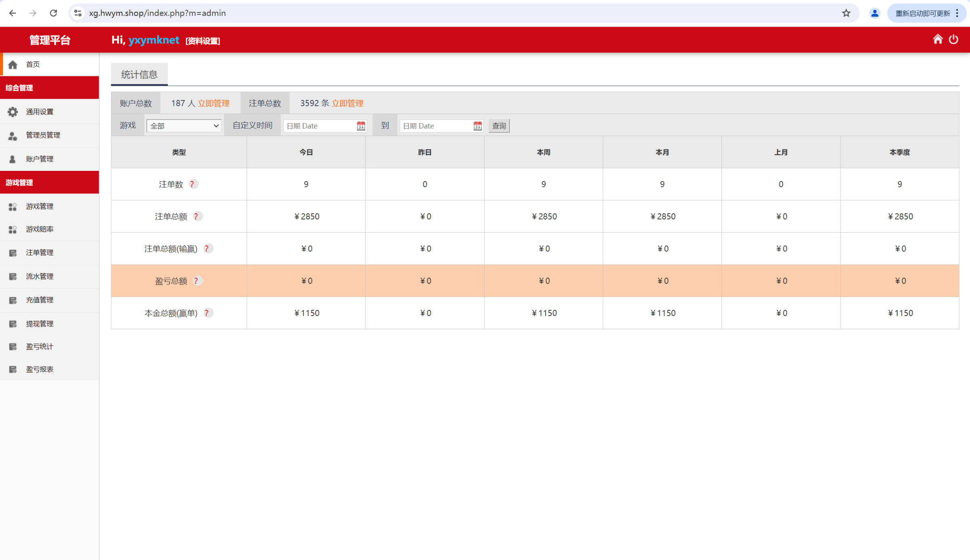Expand the 游戏 全部 dropdown
Screen dimensions: 970x560
pos(184,126)
